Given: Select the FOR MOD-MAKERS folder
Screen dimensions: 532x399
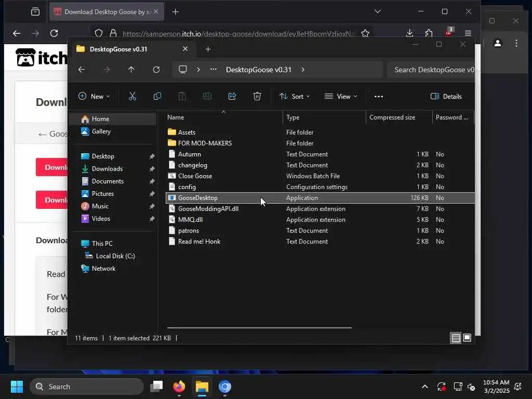Looking at the screenshot, I should pos(320,143).
